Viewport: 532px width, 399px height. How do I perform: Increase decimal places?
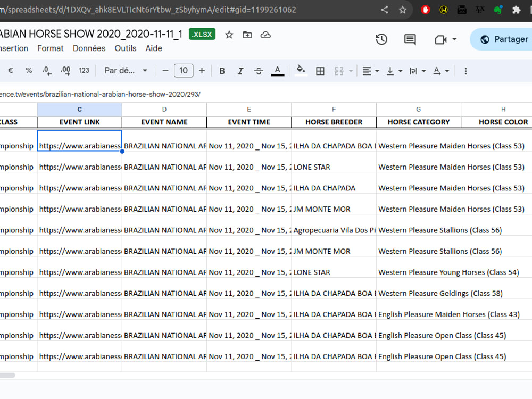pyautogui.click(x=65, y=71)
